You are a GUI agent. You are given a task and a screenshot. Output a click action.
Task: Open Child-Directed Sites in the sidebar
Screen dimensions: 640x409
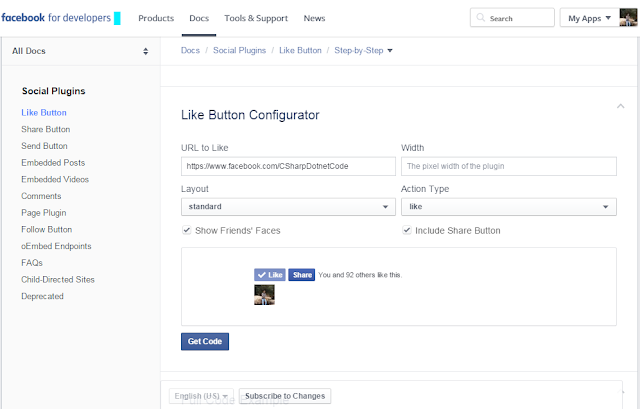[x=58, y=280]
